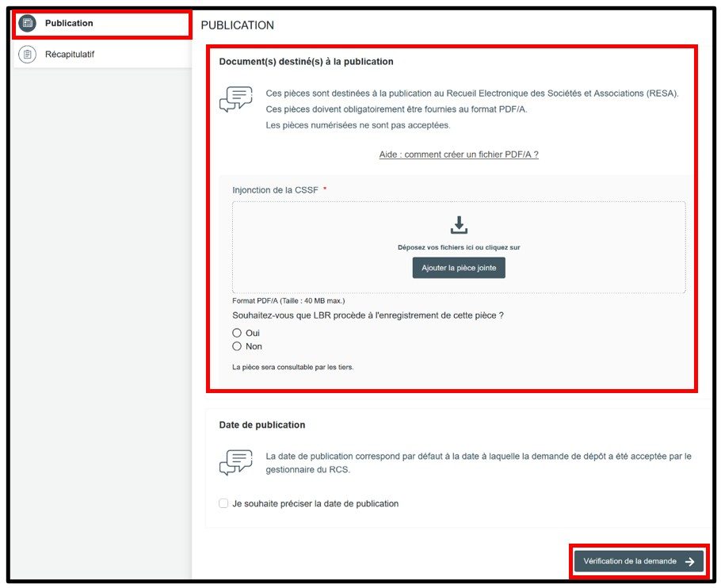
Task: Click the speech bubble icon under Date de publication
Action: [235, 462]
